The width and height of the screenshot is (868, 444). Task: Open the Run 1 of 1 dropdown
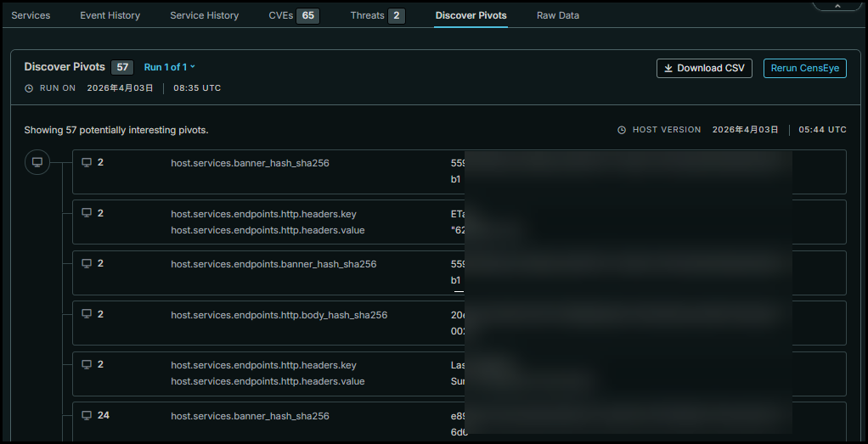coord(169,67)
